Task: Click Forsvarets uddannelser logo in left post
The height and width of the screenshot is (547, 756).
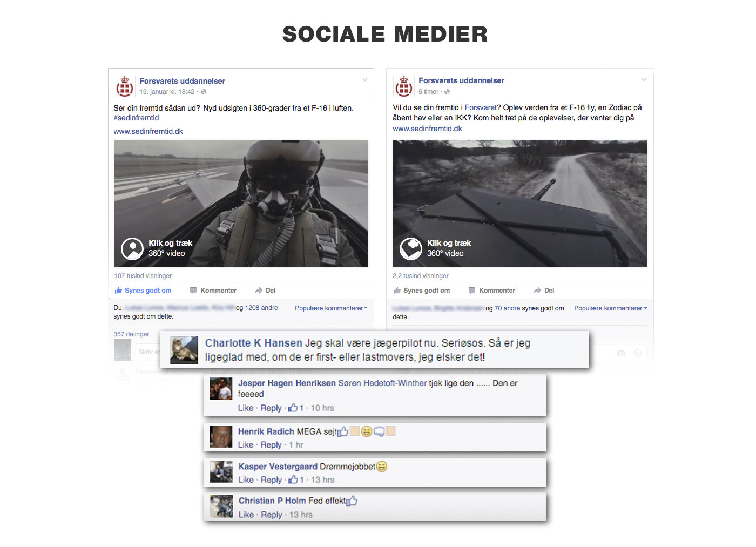Action: pyautogui.click(x=125, y=86)
